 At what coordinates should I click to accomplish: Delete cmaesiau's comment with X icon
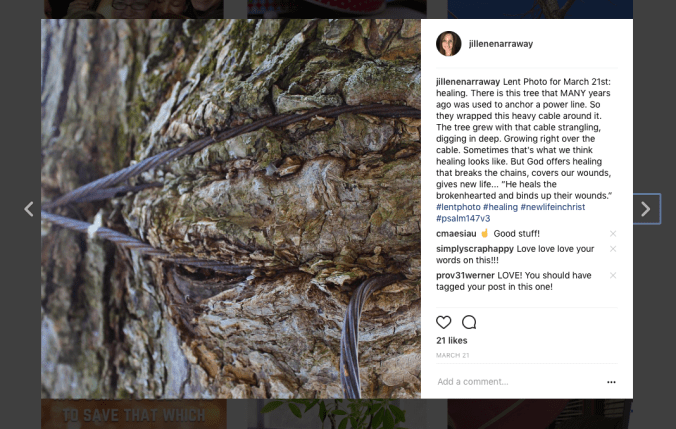(x=613, y=234)
